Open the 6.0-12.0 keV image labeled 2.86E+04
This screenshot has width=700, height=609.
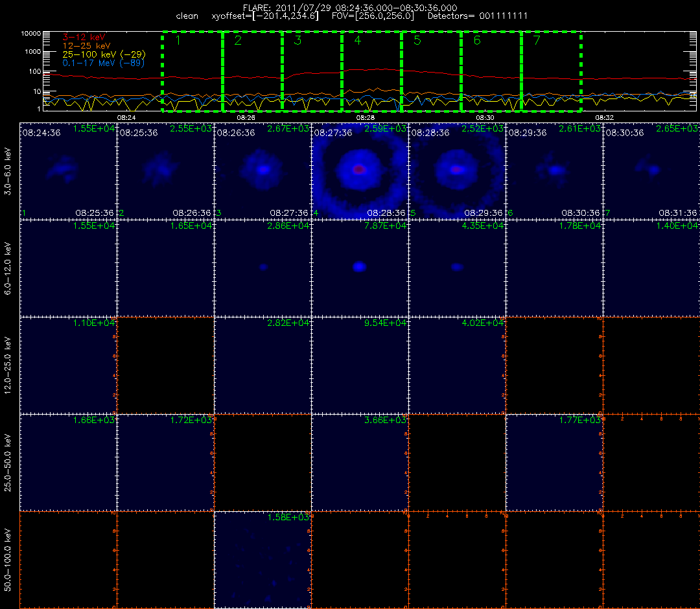point(263,268)
